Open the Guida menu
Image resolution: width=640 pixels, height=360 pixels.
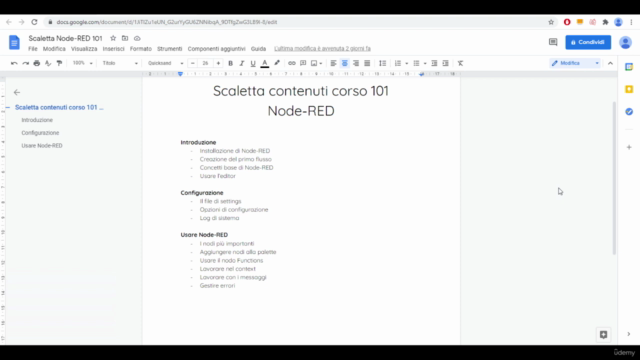coord(258,49)
